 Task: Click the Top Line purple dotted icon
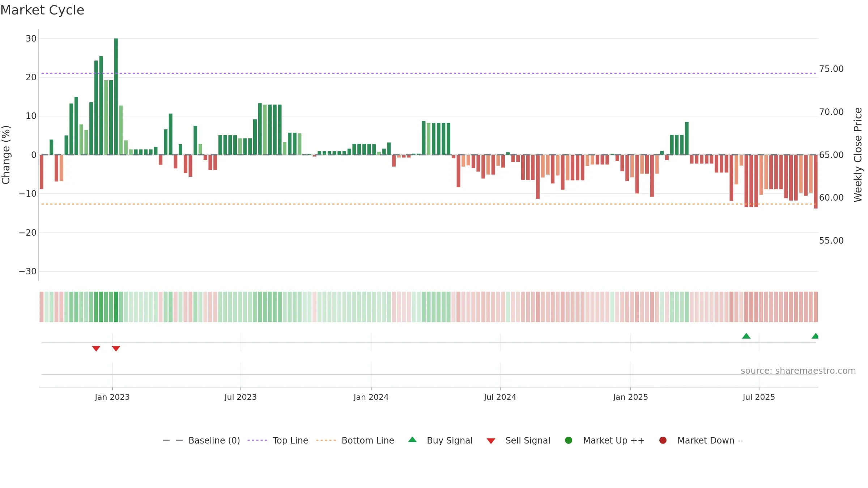click(x=257, y=440)
